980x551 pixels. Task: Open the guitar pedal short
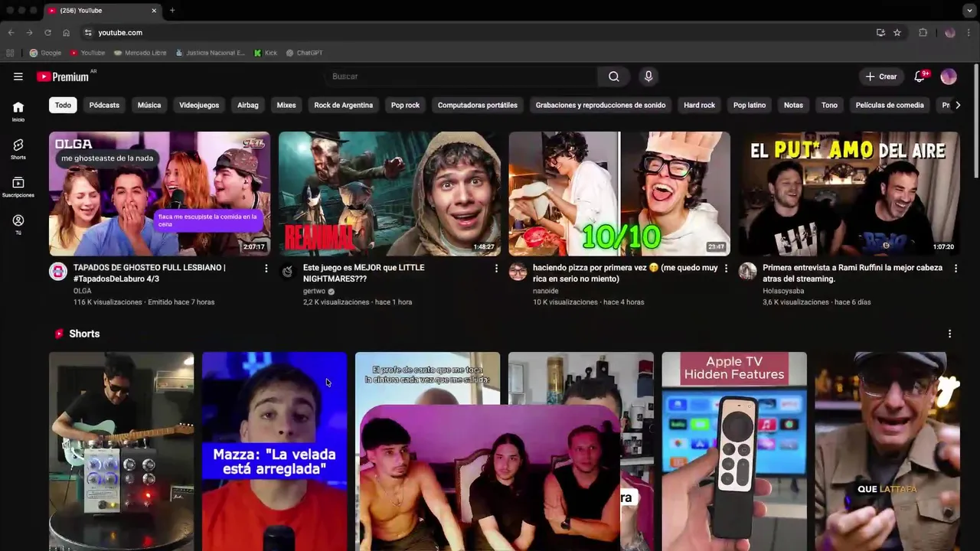coord(121,452)
